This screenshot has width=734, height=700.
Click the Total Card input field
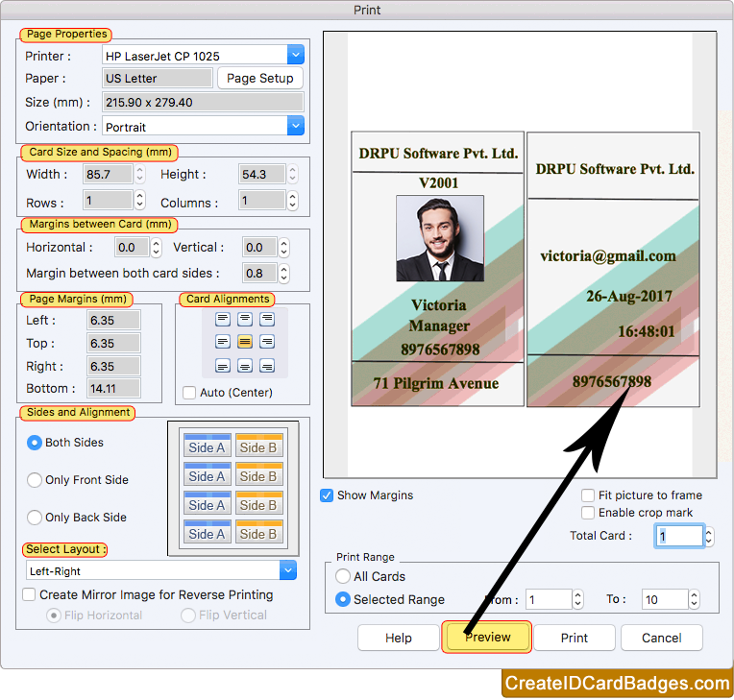[679, 536]
